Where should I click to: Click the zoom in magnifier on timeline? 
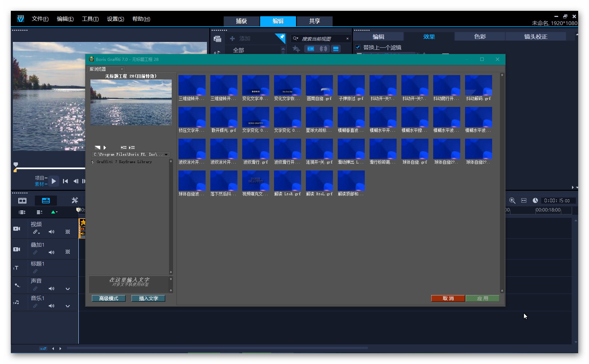[x=512, y=201]
